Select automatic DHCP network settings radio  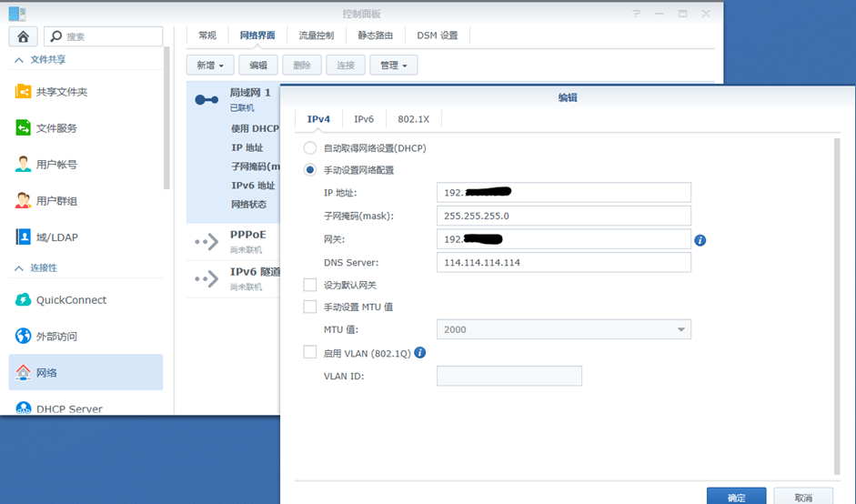point(310,148)
